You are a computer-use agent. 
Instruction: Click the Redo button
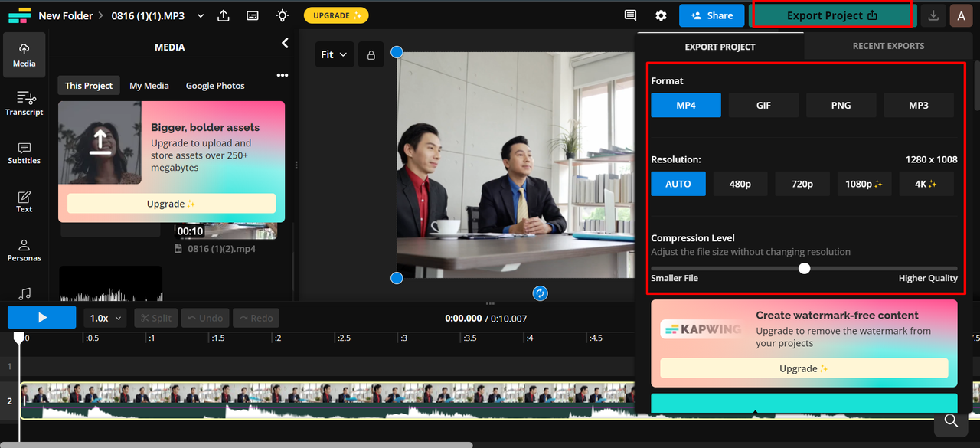point(256,318)
